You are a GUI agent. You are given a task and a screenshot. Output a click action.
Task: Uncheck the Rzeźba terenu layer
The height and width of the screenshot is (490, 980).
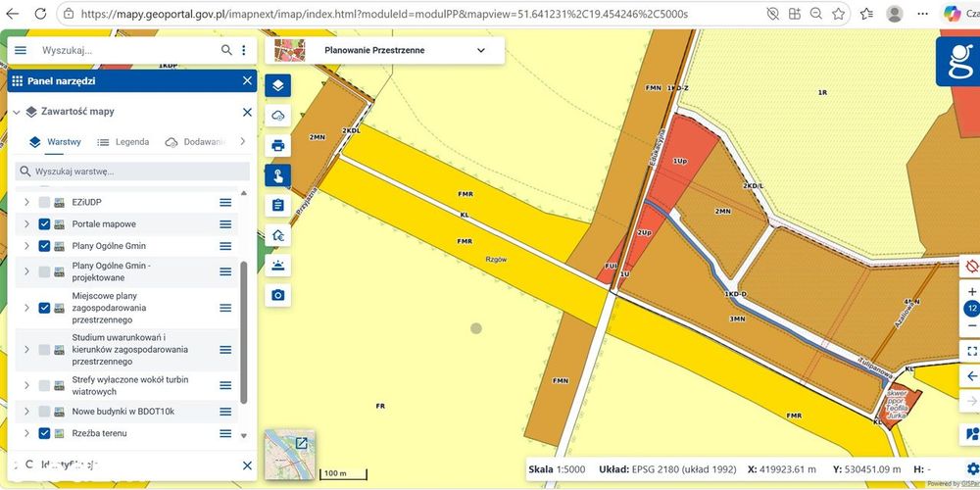point(44,433)
